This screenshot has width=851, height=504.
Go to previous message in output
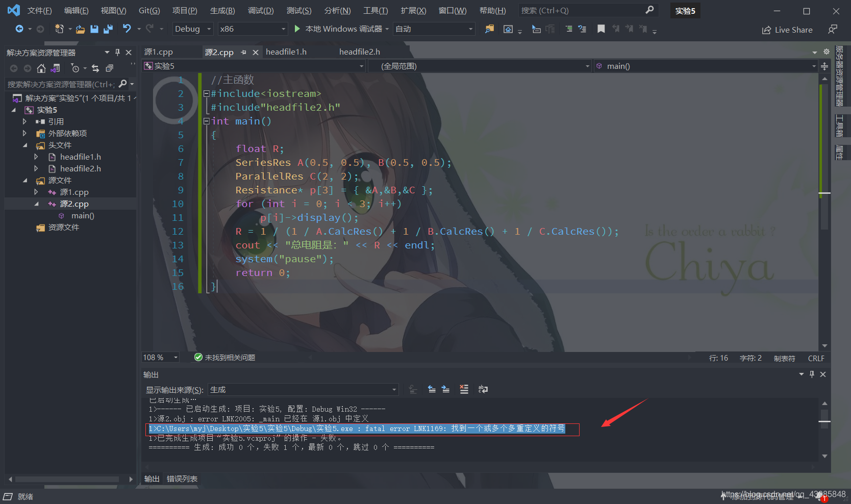click(432, 389)
